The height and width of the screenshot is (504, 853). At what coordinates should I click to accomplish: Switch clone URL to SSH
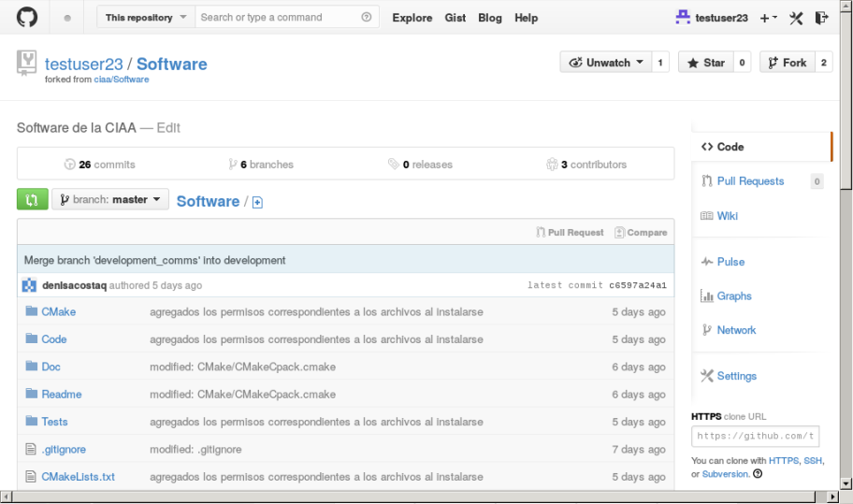[x=813, y=460]
